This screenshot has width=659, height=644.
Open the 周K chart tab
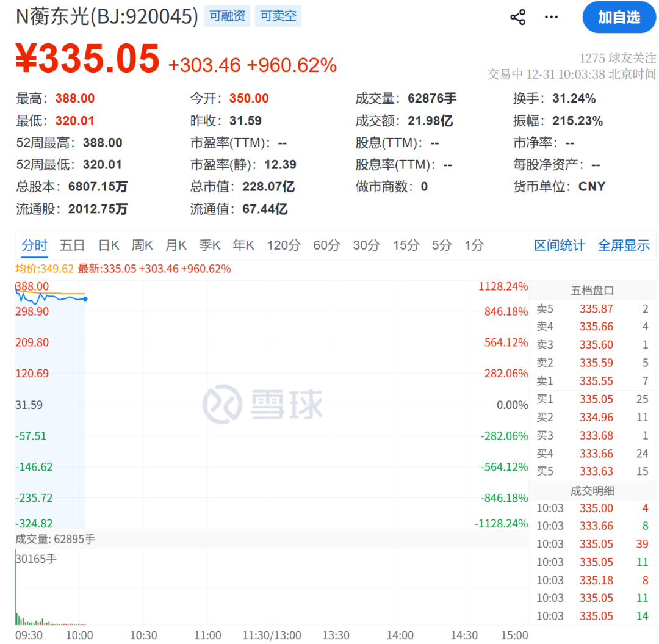142,245
